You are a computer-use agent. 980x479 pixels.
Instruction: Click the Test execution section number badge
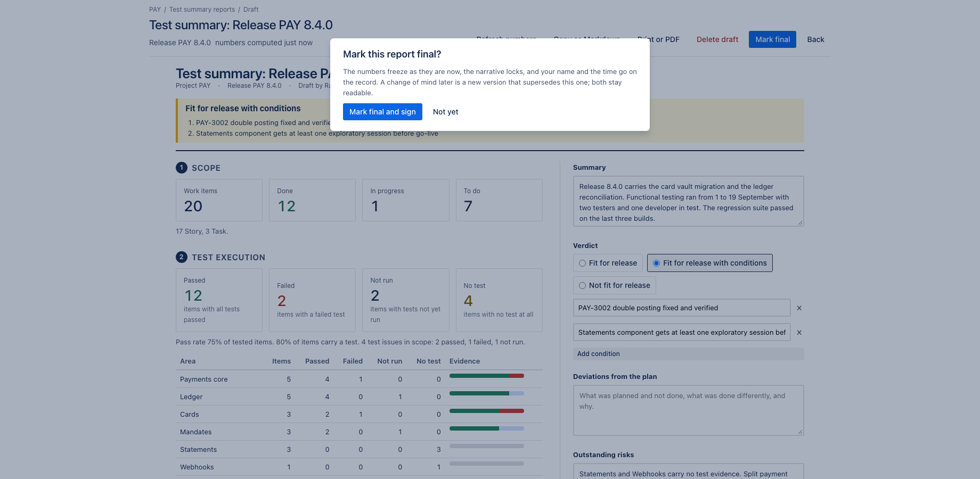[x=182, y=257]
